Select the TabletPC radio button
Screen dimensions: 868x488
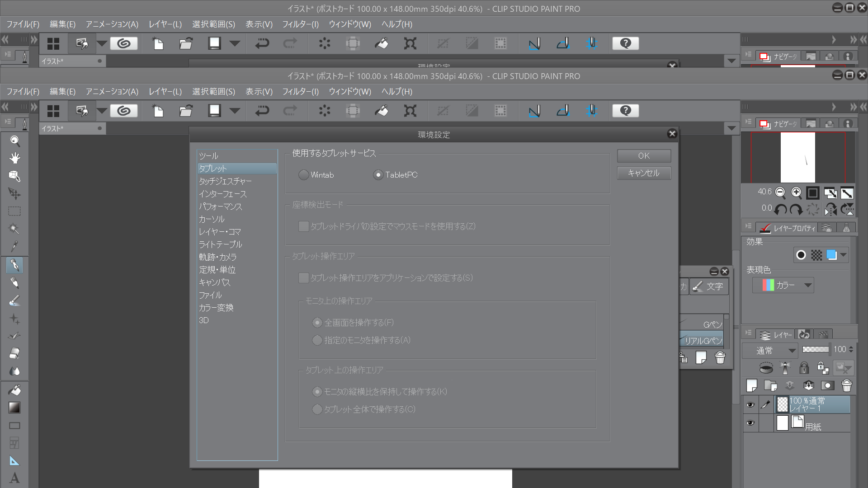coord(378,175)
